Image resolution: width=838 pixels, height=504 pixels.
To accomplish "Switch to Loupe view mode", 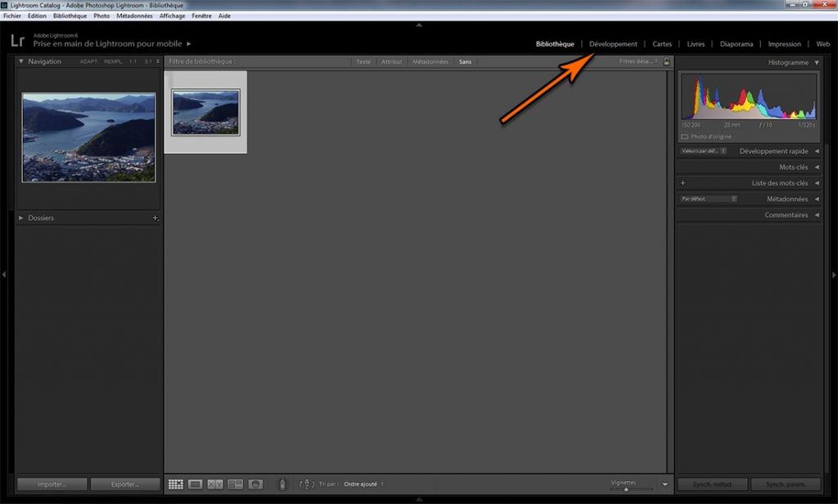I will pyautogui.click(x=196, y=484).
